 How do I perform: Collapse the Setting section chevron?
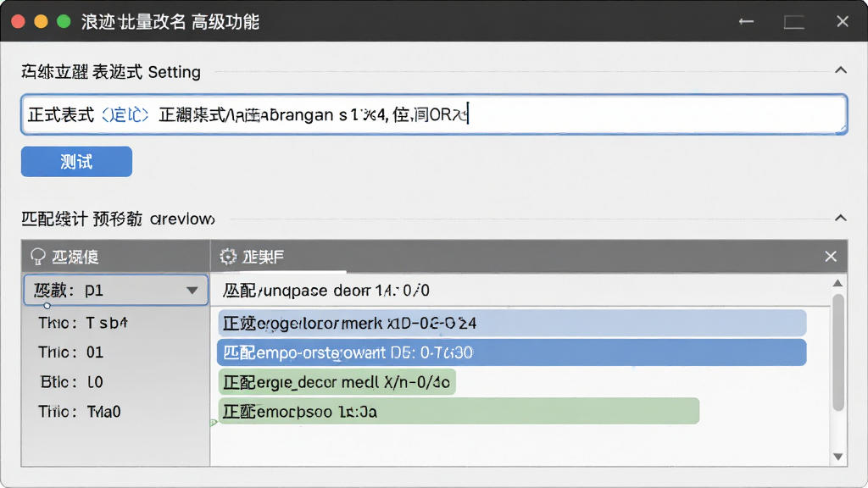point(840,70)
